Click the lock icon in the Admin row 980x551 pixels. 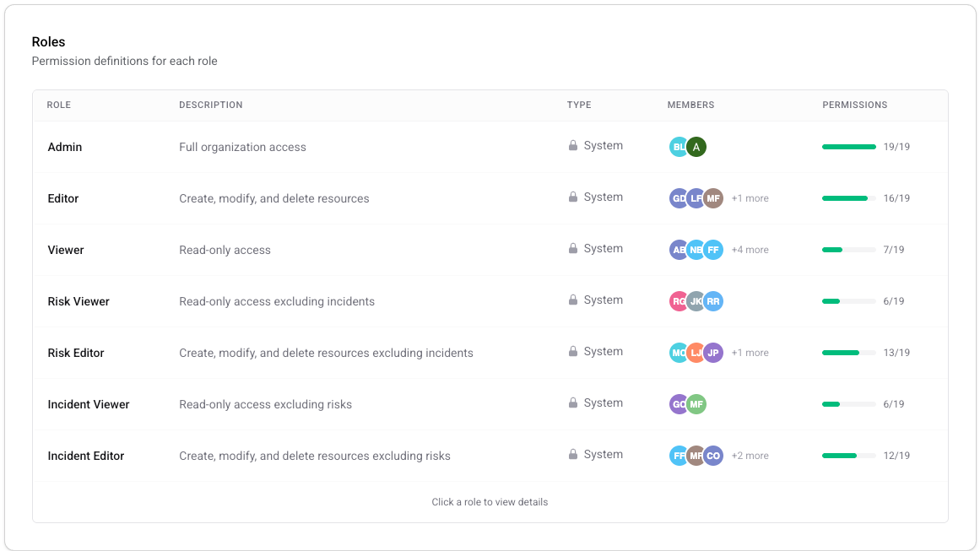572,146
